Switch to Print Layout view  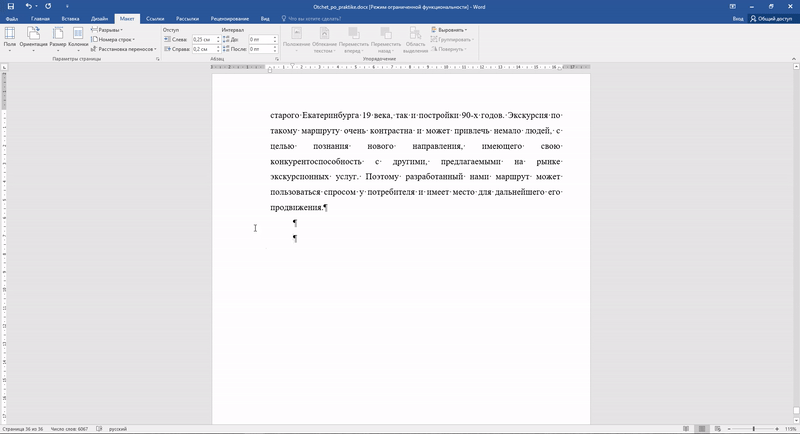coord(702,429)
